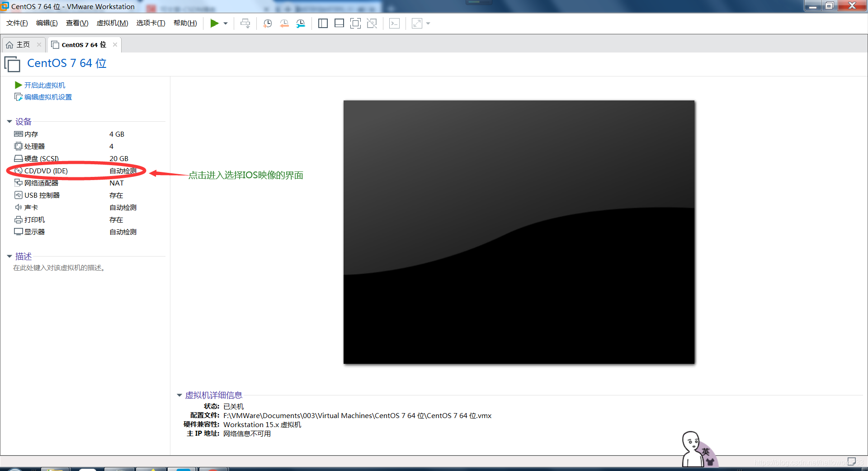The width and height of the screenshot is (868, 471).
Task: Open the snapshot manager icon
Action: [x=301, y=24]
